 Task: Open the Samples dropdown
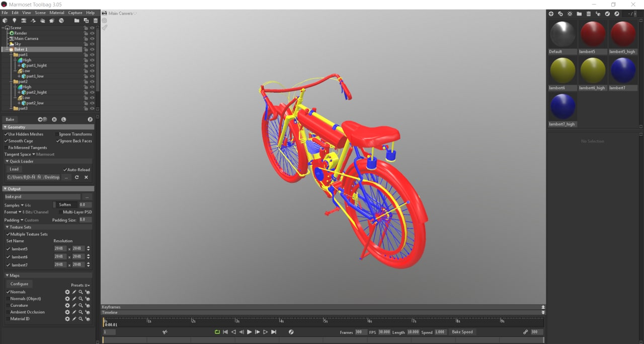click(x=18, y=205)
